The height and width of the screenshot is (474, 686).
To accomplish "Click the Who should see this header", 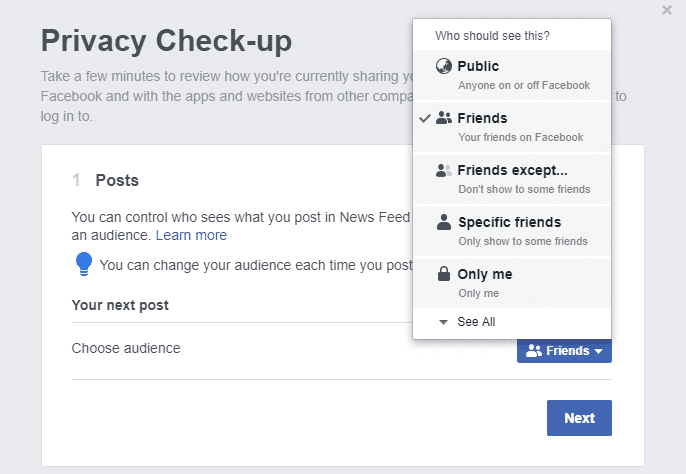I will (x=492, y=36).
